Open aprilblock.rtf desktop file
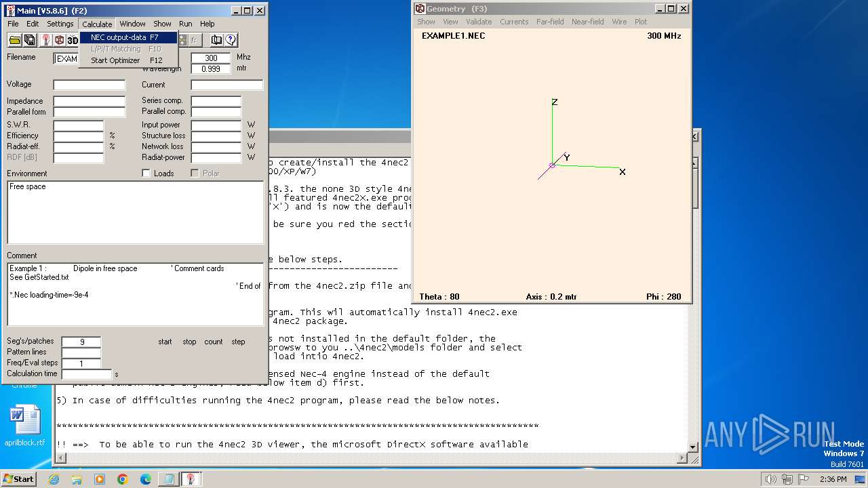The height and width of the screenshot is (488, 868). pyautogui.click(x=24, y=426)
